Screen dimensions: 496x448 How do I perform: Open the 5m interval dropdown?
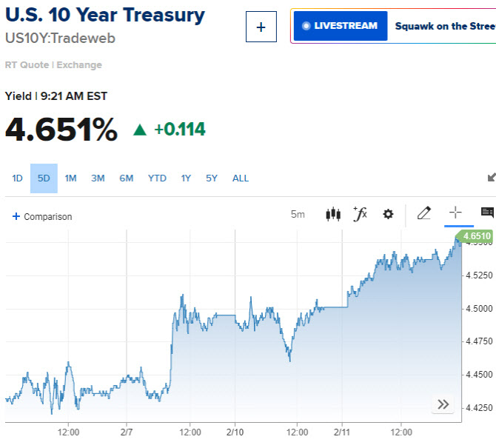coord(298,214)
